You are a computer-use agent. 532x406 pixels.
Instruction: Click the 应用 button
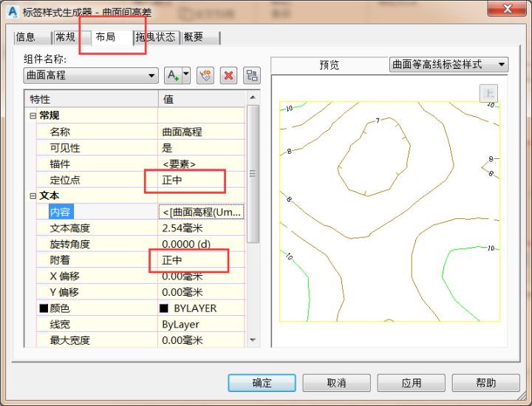412,383
